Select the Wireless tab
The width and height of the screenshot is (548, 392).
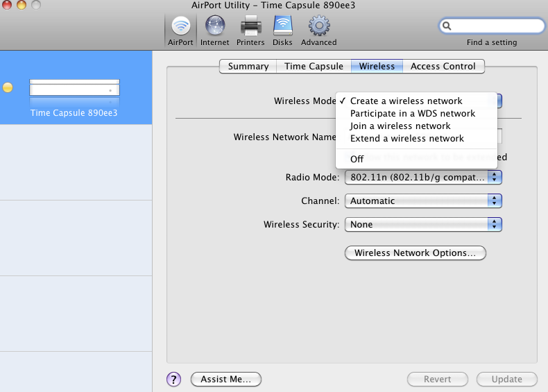(377, 66)
